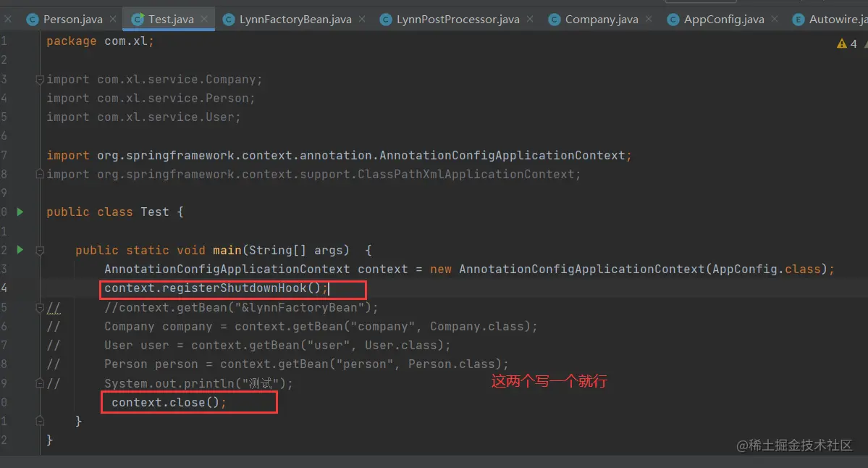Close the Test.java tab
868x468 pixels.
tap(204, 19)
